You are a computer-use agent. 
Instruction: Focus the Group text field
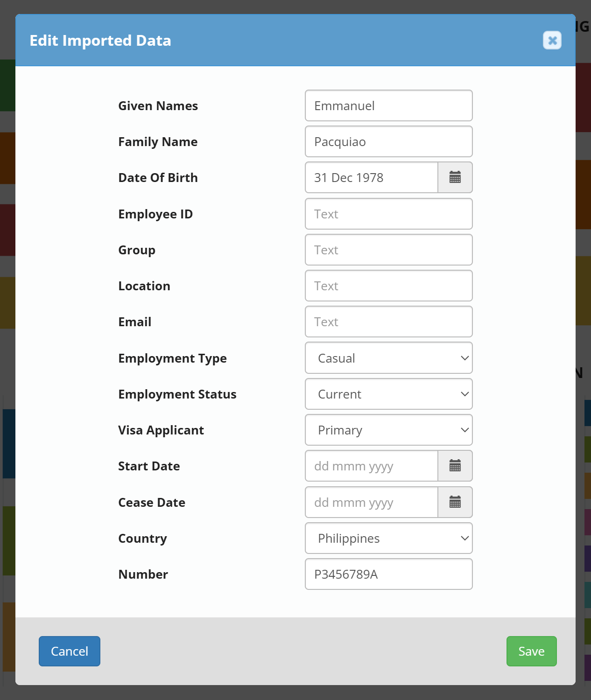pyautogui.click(x=389, y=250)
